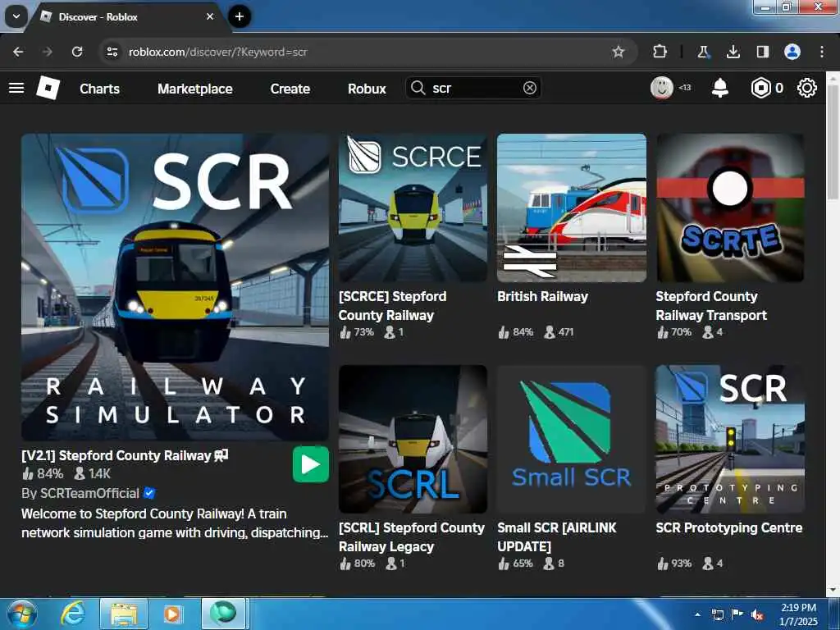
Task: Open British Railway game title
Action: click(542, 296)
